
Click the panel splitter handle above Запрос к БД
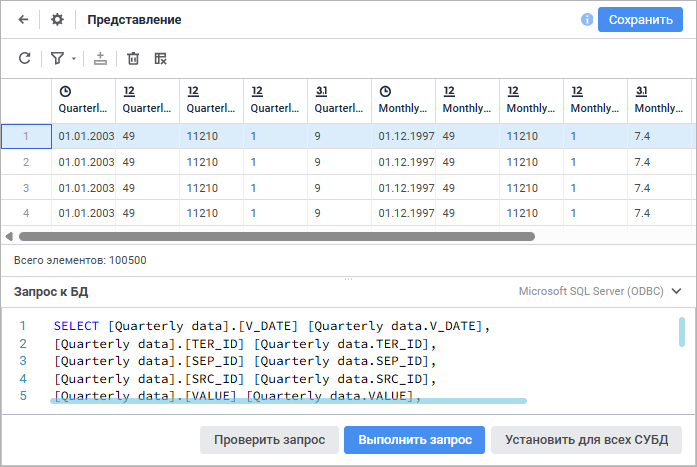pos(348,279)
